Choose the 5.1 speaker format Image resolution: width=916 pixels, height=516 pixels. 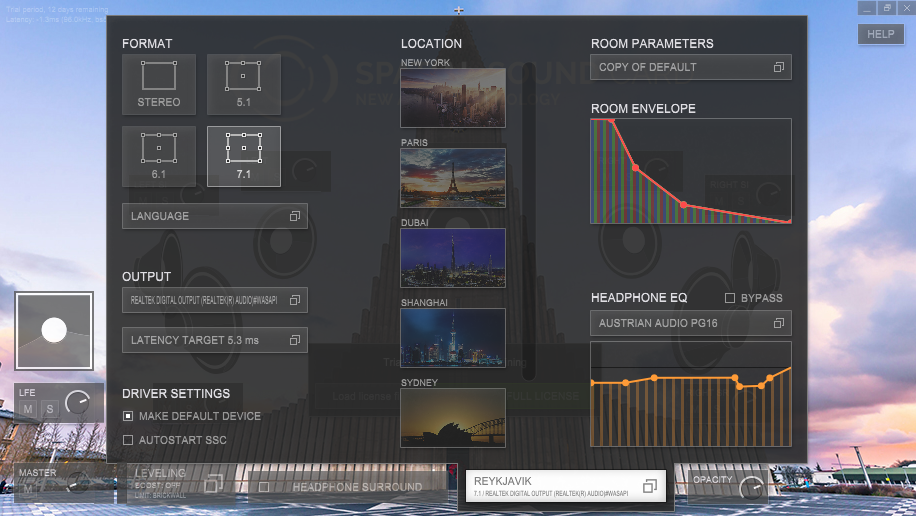point(243,84)
